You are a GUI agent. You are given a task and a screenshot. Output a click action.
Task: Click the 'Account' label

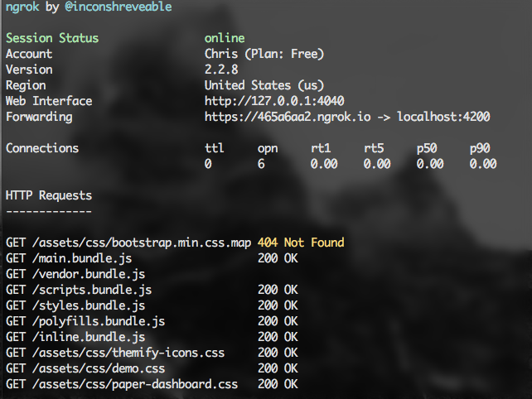(x=29, y=54)
